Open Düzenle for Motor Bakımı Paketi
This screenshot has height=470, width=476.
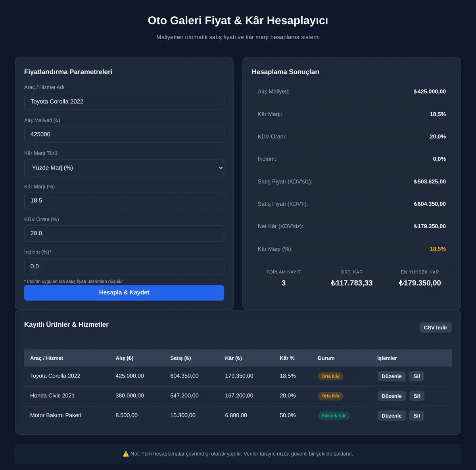(392, 416)
